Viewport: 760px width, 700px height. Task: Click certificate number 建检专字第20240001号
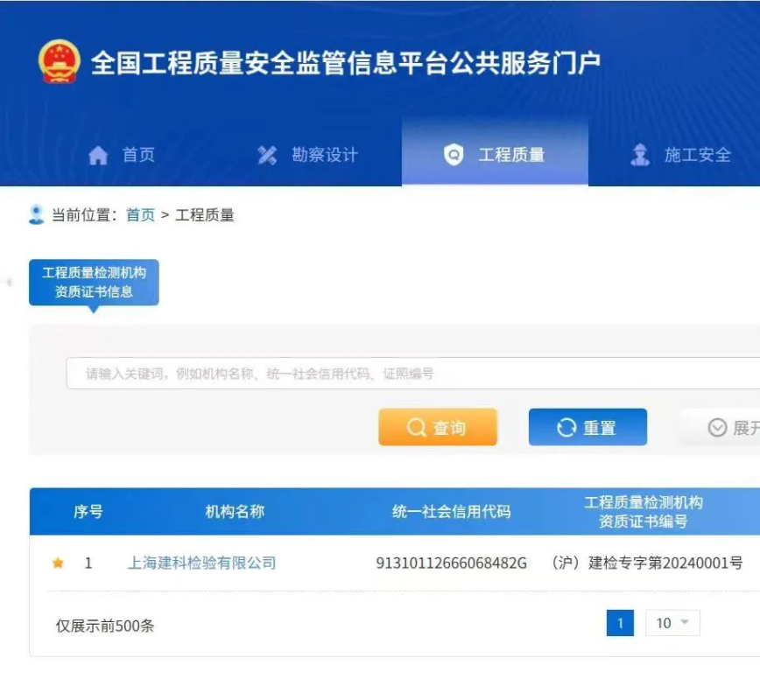point(646,563)
